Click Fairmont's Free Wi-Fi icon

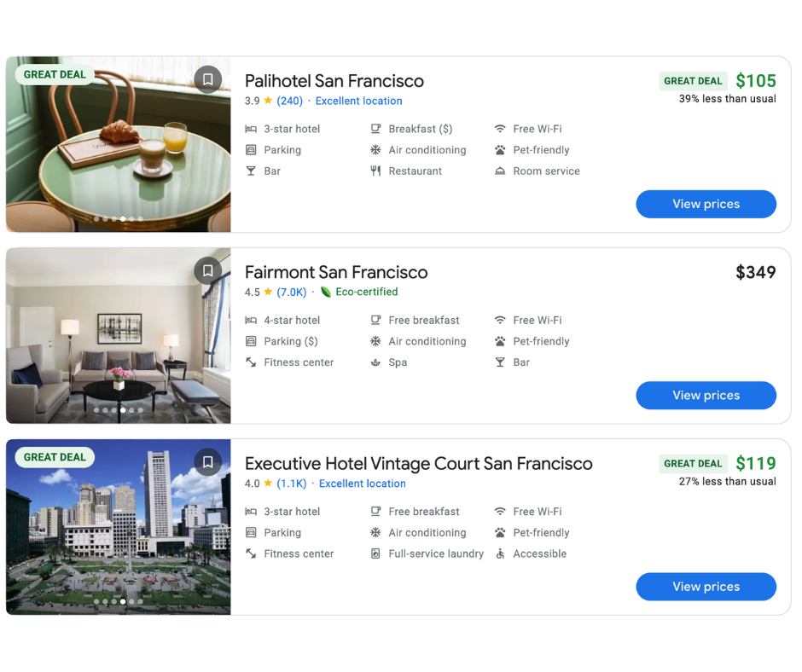click(x=500, y=320)
